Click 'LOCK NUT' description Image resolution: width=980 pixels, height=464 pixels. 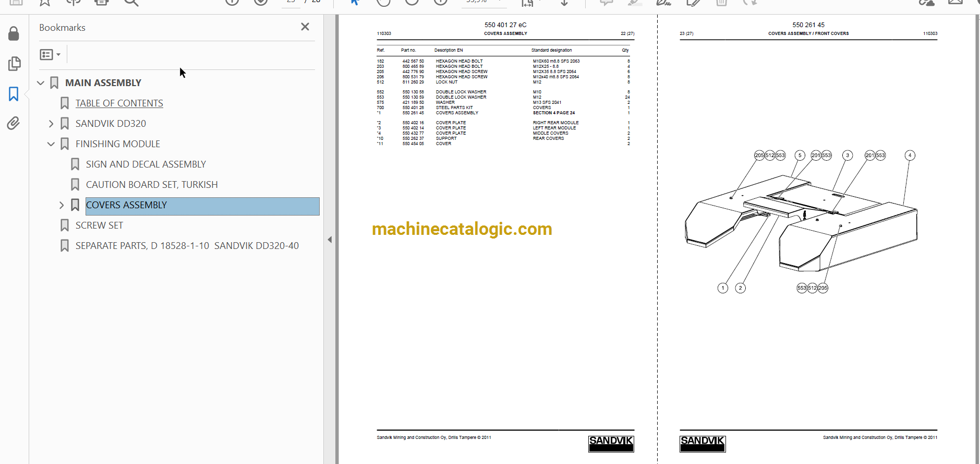click(x=446, y=82)
